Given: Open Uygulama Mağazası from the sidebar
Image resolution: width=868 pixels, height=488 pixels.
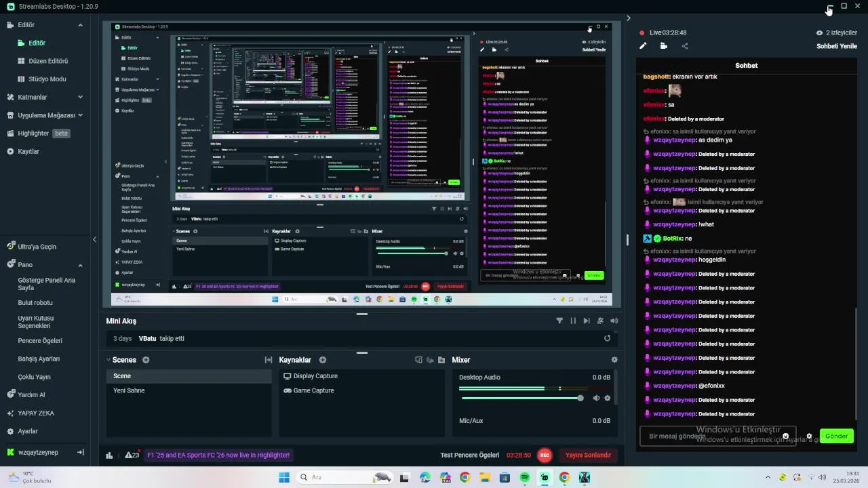Looking at the screenshot, I should [46, 115].
